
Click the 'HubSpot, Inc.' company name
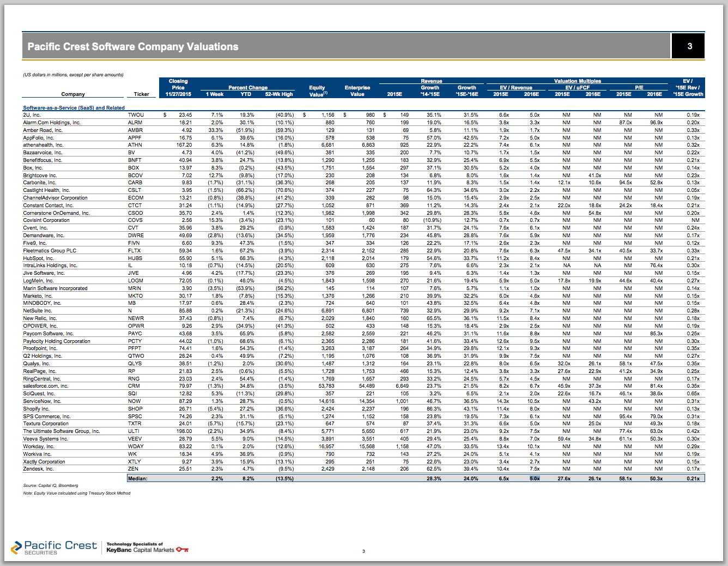point(38,258)
